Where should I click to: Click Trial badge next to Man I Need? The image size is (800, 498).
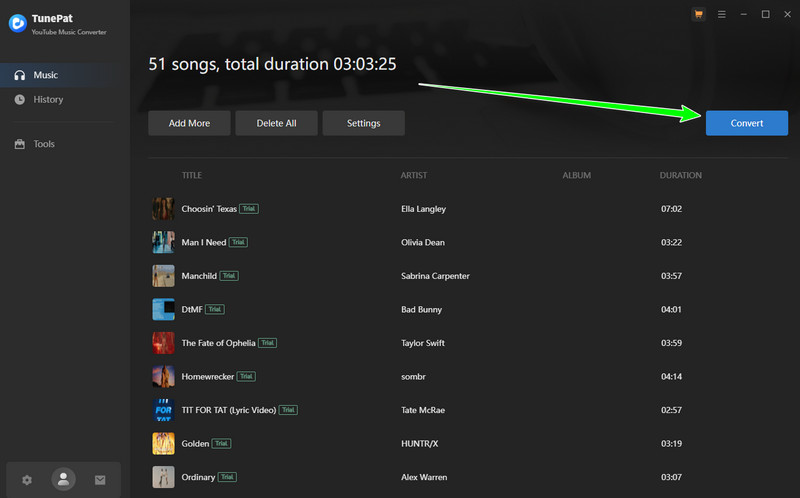click(238, 242)
